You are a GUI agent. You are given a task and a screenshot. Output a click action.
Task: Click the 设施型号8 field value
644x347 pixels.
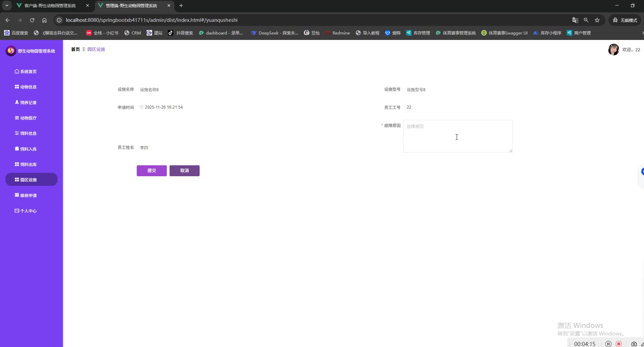[x=416, y=90]
